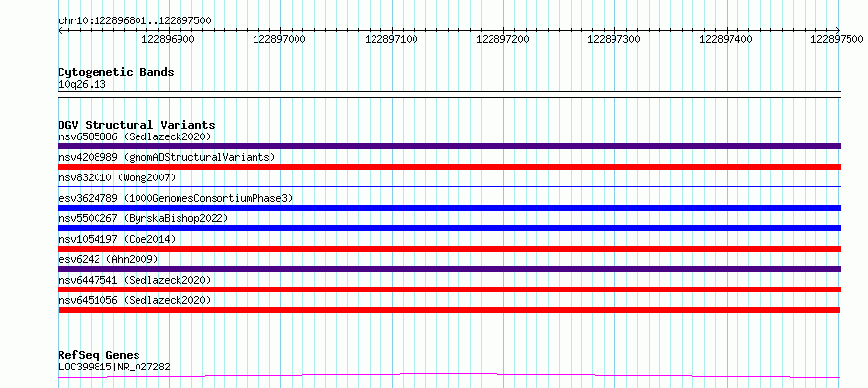Open variant nsv6451056 (Sedlazeck2020) label

point(135,300)
